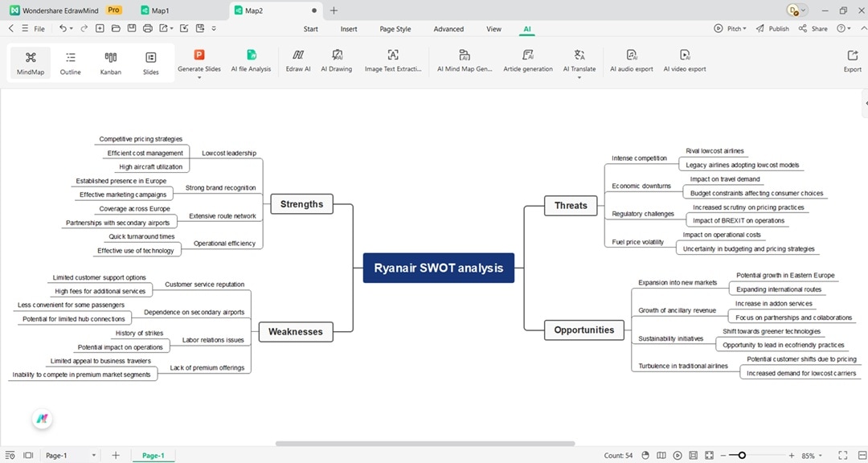Open the Page-1 page selector dropdown
868x463 pixels.
(71, 455)
